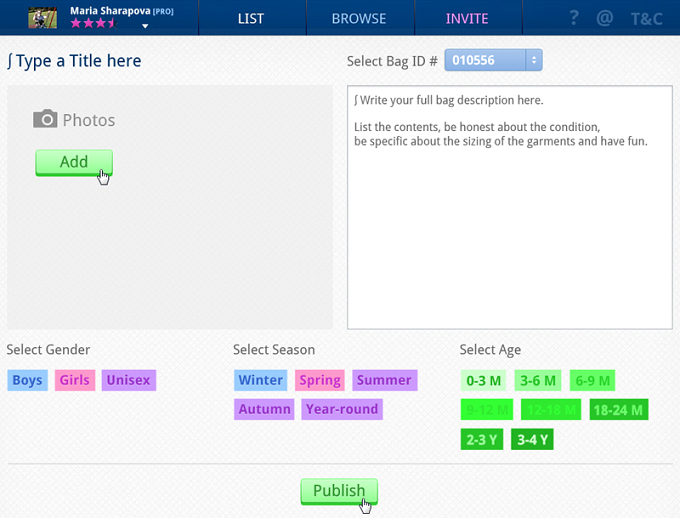680x518 pixels.
Task: Open the Bag ID 010556 dropdown
Action: 493,60
